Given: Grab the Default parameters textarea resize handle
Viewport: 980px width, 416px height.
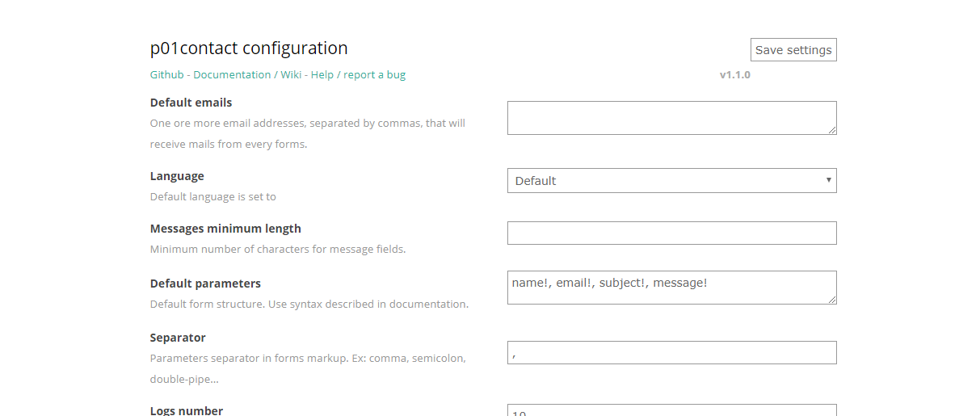Looking at the screenshot, I should coord(831,299).
